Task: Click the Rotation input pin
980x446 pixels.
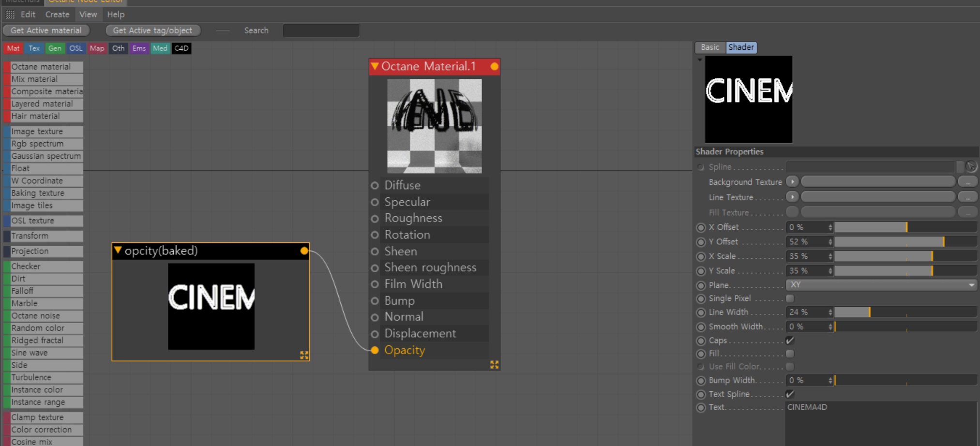Action: [375, 235]
